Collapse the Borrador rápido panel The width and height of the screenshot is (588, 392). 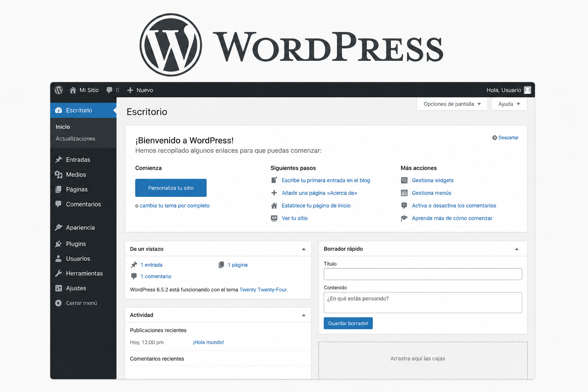click(x=517, y=249)
